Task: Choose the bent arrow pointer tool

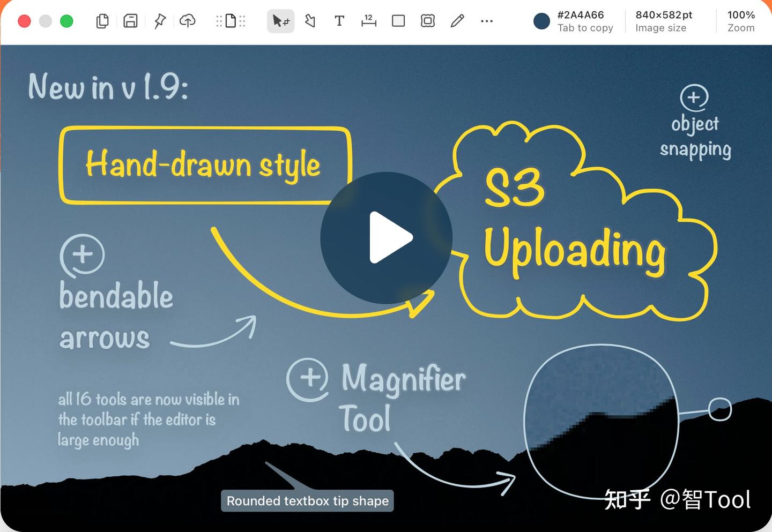Action: [x=310, y=21]
